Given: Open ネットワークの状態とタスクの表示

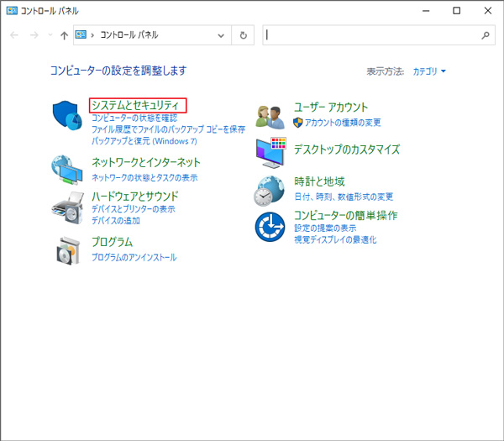Looking at the screenshot, I should tap(144, 177).
